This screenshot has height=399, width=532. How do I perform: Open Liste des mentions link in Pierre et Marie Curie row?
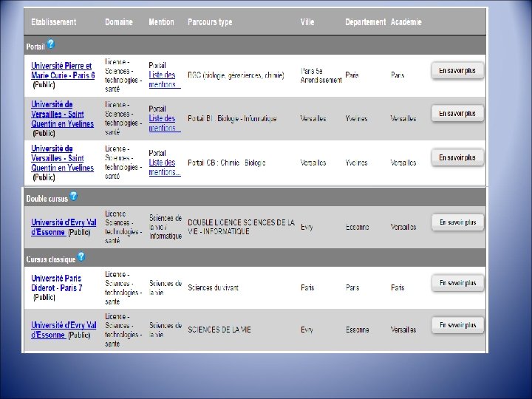(x=165, y=80)
